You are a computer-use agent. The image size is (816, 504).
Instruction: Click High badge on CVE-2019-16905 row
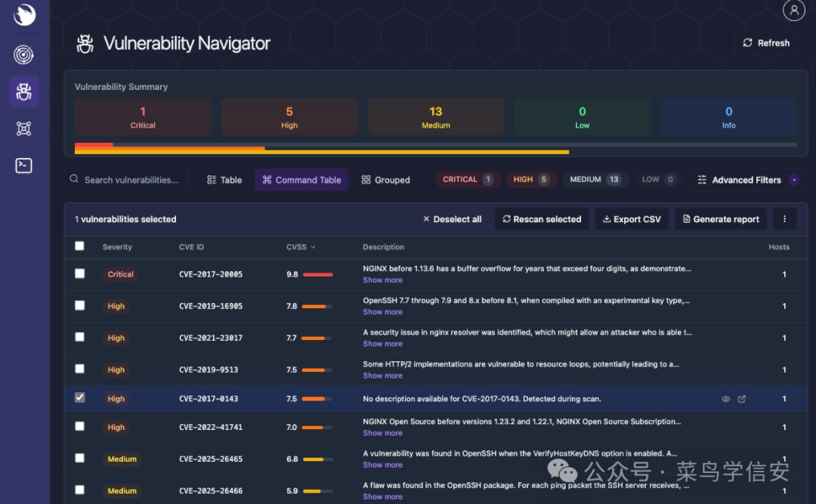[116, 305]
